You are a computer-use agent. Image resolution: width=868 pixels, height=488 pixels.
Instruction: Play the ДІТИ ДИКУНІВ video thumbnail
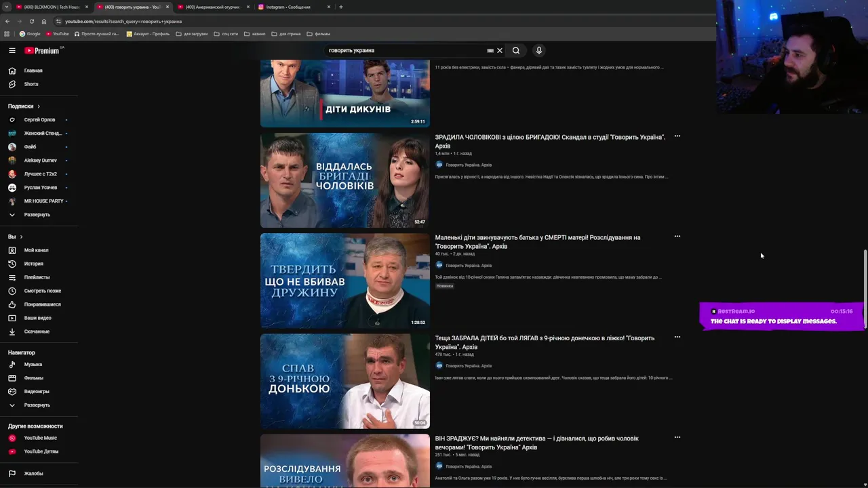click(x=345, y=93)
